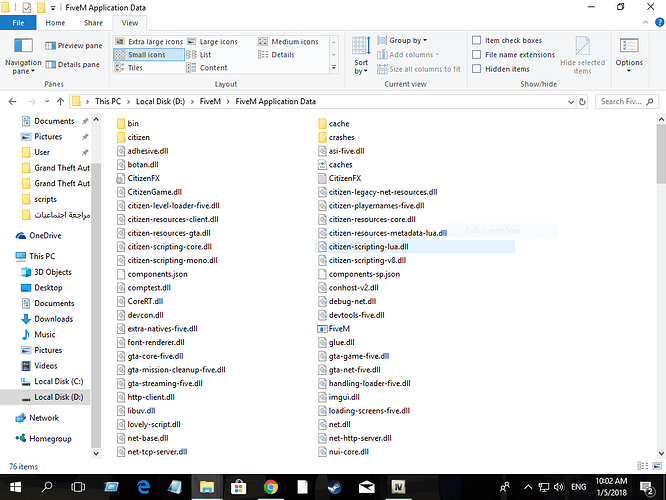Screen dimensions: 666x500
Task: Show hidden system tray icons
Action: point(528,487)
